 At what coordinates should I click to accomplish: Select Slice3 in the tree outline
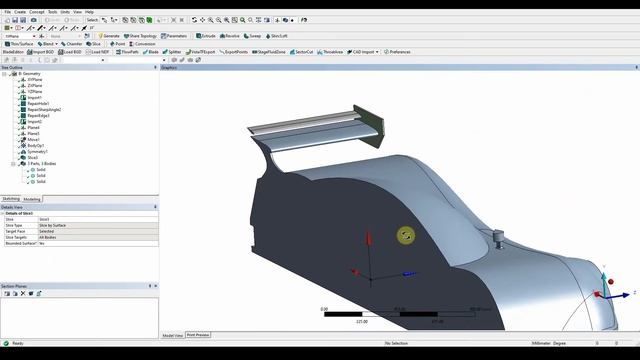(x=33, y=158)
